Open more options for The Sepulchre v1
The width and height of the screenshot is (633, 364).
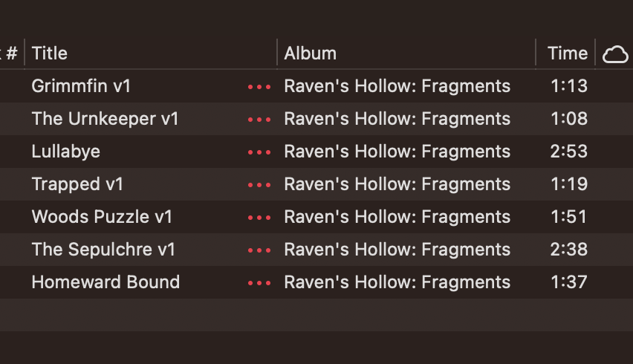259,250
